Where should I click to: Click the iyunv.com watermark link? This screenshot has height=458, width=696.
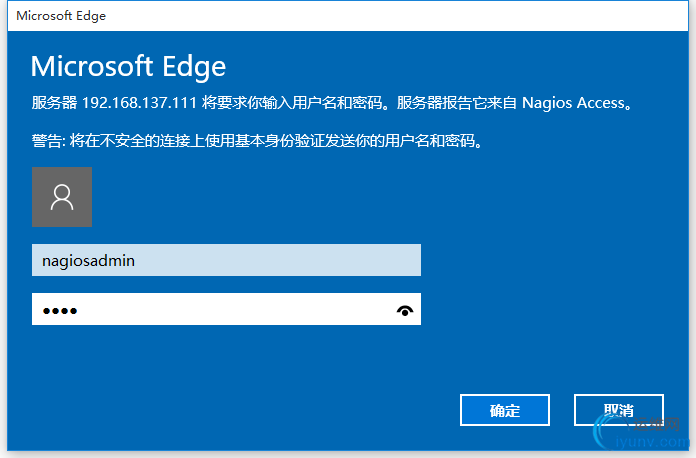coord(653,442)
